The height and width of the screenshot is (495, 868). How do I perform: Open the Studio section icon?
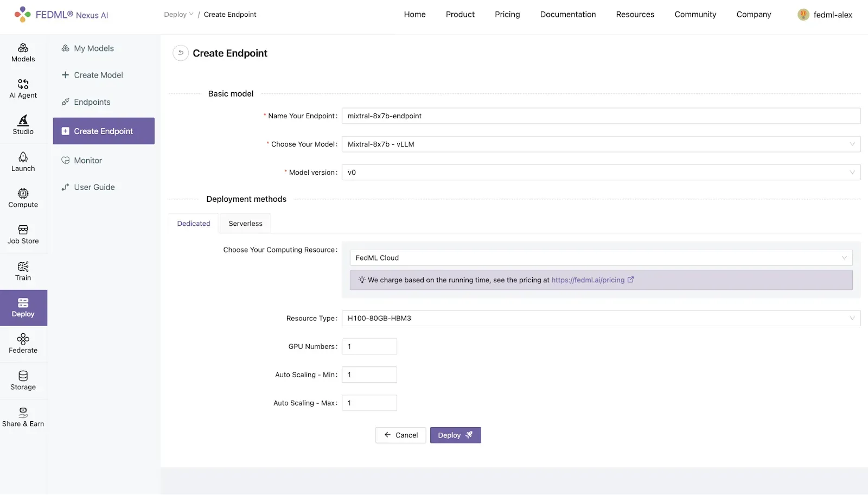tap(23, 120)
